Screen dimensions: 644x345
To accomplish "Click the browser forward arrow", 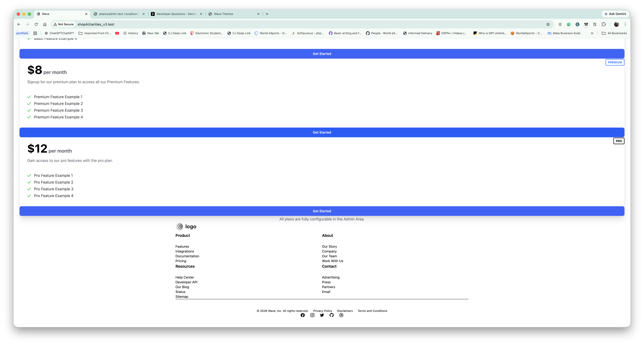I will (27, 24).
